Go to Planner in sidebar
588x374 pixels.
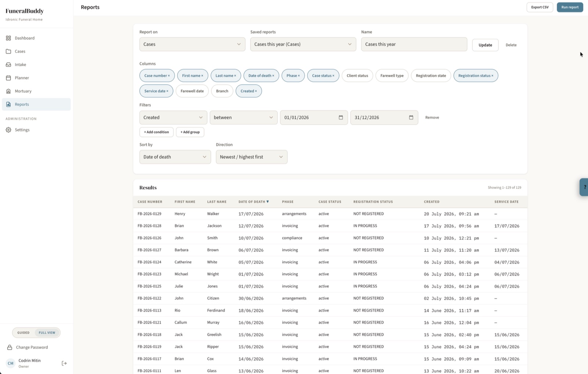[36, 78]
